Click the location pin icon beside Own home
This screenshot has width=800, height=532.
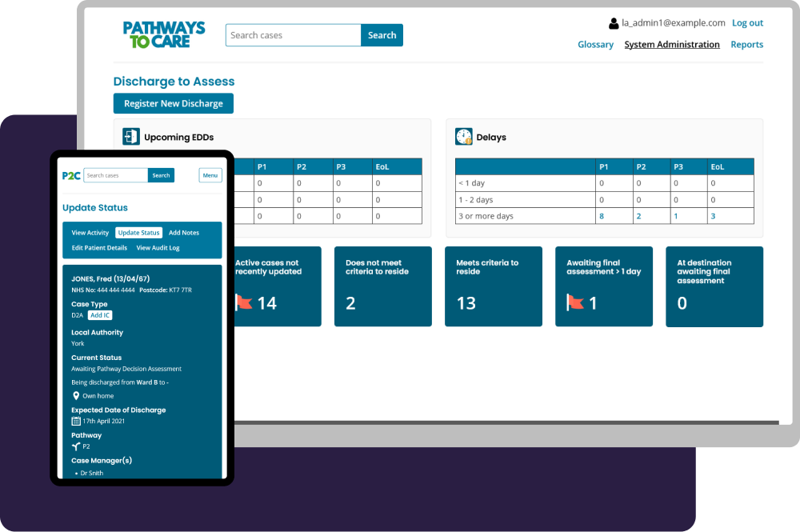[76, 396]
